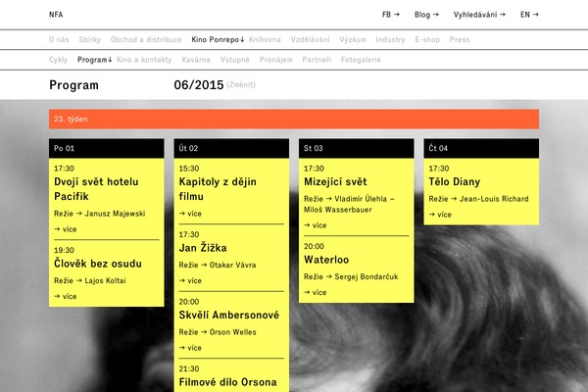Viewport: 588px width, 392px height.
Task: Open Dvojí svět hotelu Pacifik title
Action: point(96,189)
